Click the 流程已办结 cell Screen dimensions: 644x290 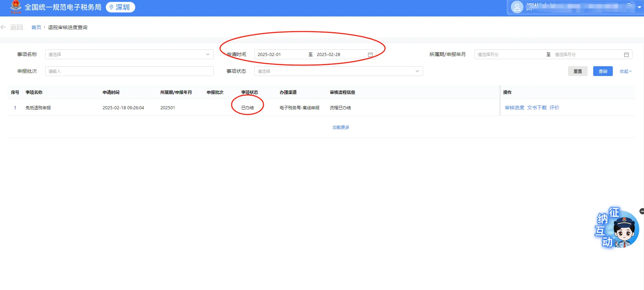340,108
